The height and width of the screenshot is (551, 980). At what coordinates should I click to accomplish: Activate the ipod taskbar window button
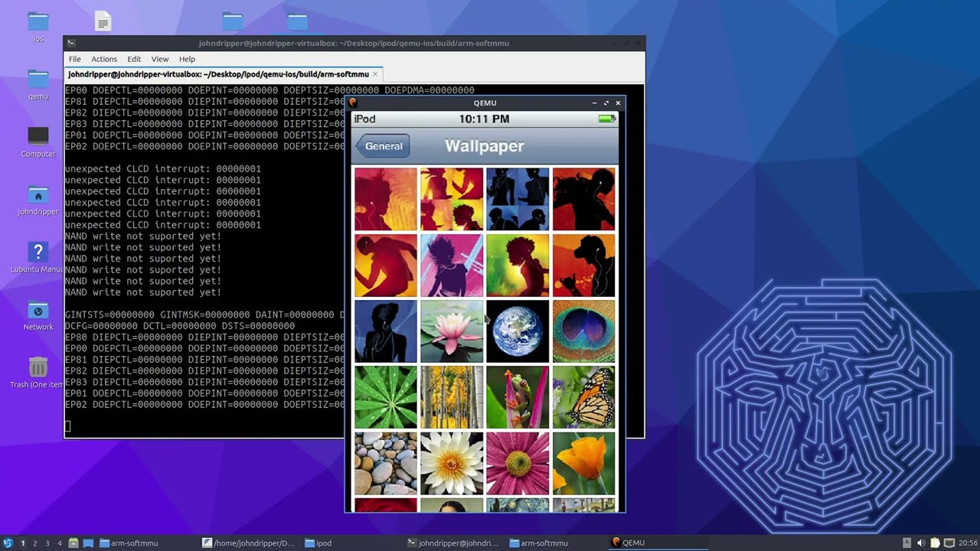[x=352, y=543]
